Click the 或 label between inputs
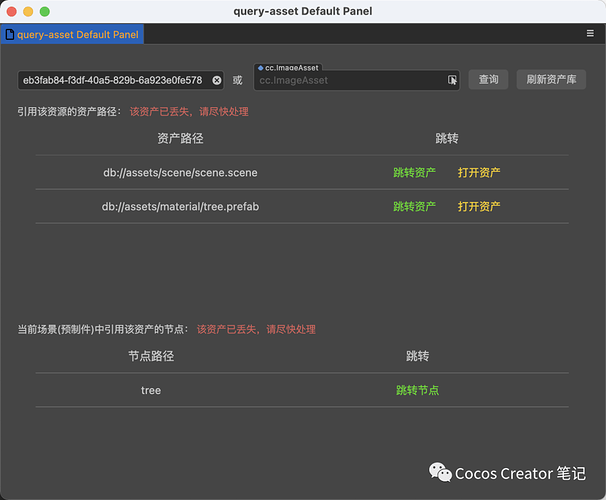 [x=237, y=80]
